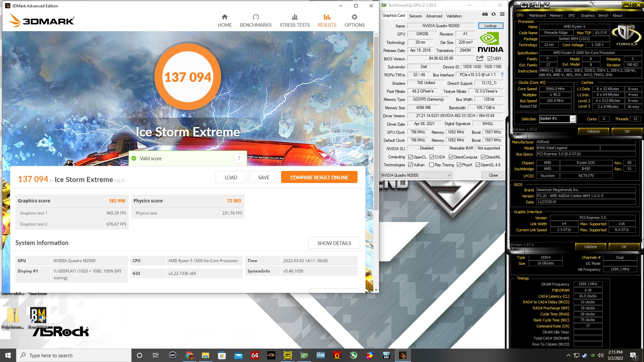Open the AIDA64 taskbar icon
The image size is (644, 362).
tap(255, 355)
